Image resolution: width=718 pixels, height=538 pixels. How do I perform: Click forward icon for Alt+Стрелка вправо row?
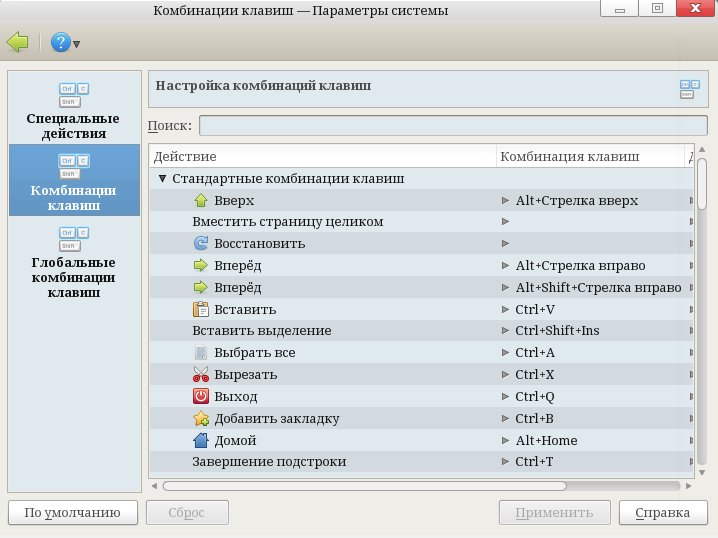(x=201, y=265)
